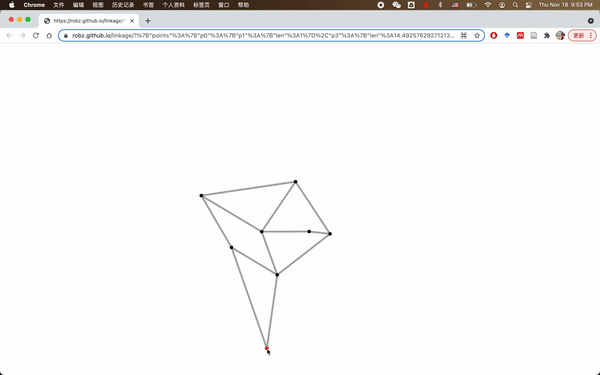The width and height of the screenshot is (600, 375).
Task: Go to the browser home page icon
Action: pos(49,36)
